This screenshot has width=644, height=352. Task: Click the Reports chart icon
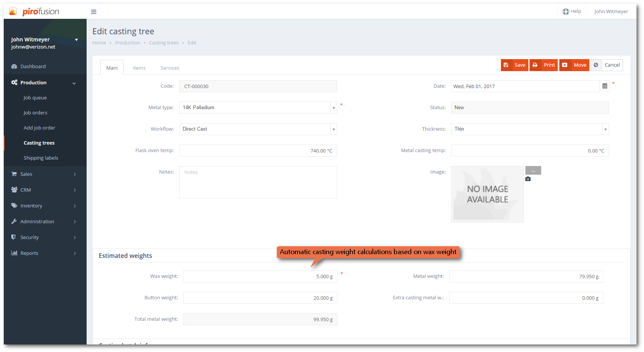(14, 253)
